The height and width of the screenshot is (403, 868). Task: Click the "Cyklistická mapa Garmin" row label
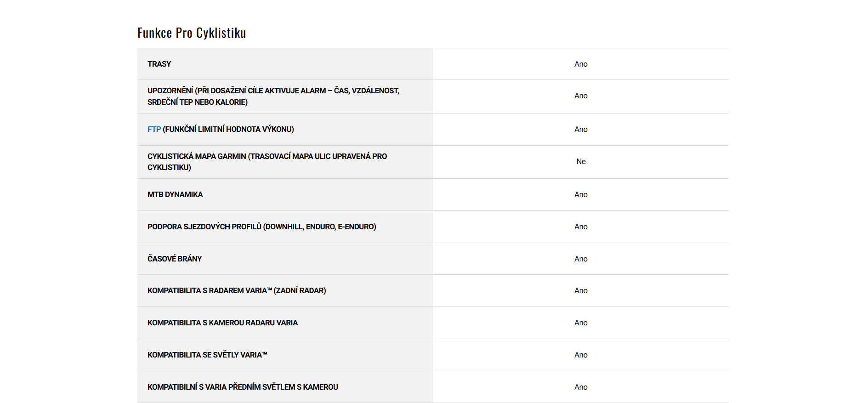[x=267, y=162]
